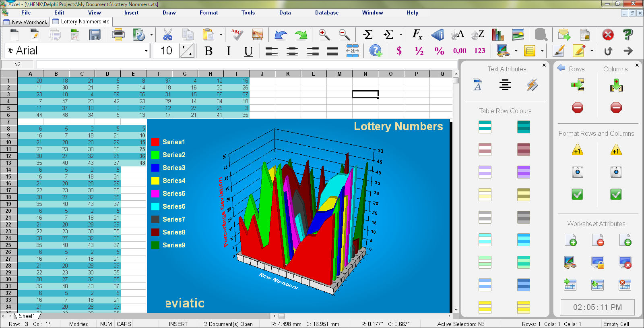
Task: Choose the yellow table row colour swatch
Action: point(485,307)
